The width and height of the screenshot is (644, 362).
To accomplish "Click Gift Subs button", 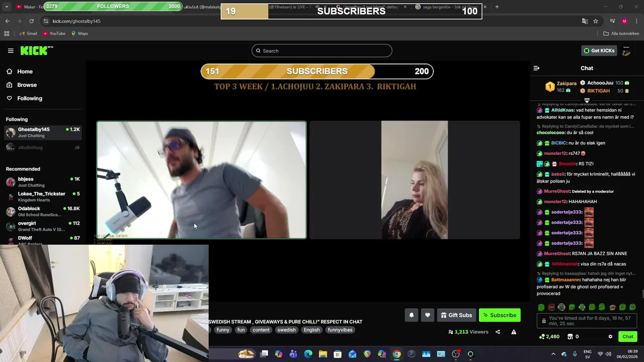I will point(456,315).
